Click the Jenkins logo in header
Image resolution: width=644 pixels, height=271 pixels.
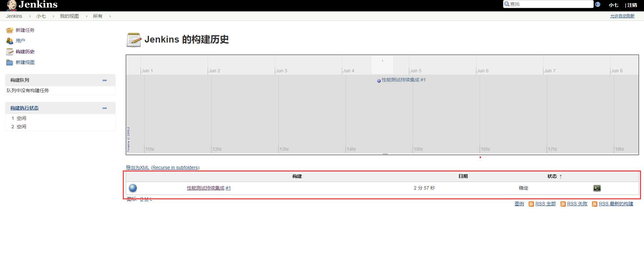[x=32, y=5]
